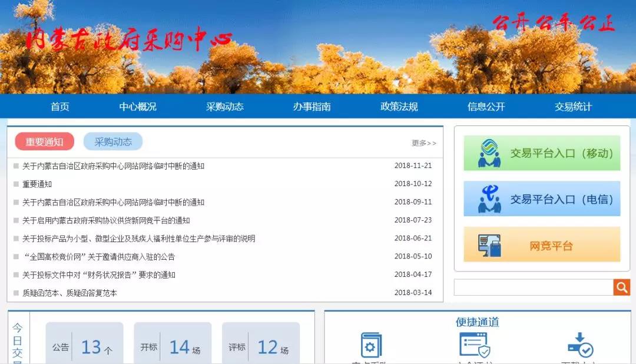The image size is (636, 364).
Task: Open 信息公开 navigation item
Action: tap(486, 107)
